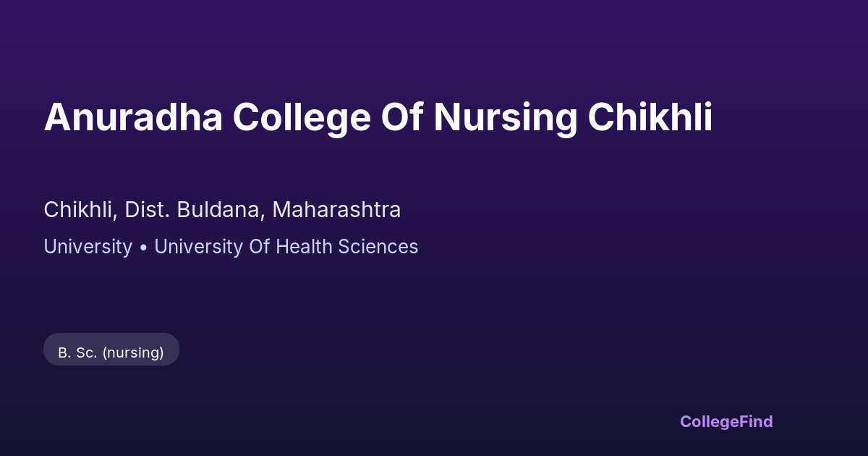Click "Dist. Buldana" in the address line
Image resolution: width=868 pixels, height=456 pixels.
pos(193,210)
